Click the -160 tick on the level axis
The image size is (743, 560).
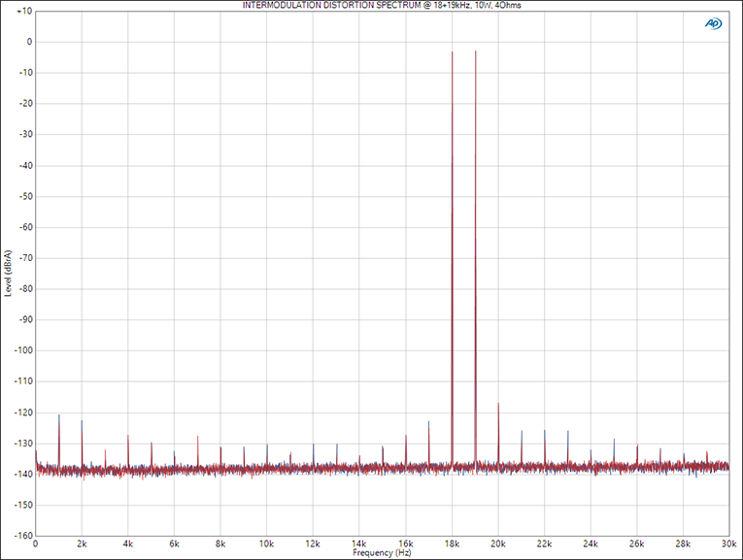[x=23, y=536]
